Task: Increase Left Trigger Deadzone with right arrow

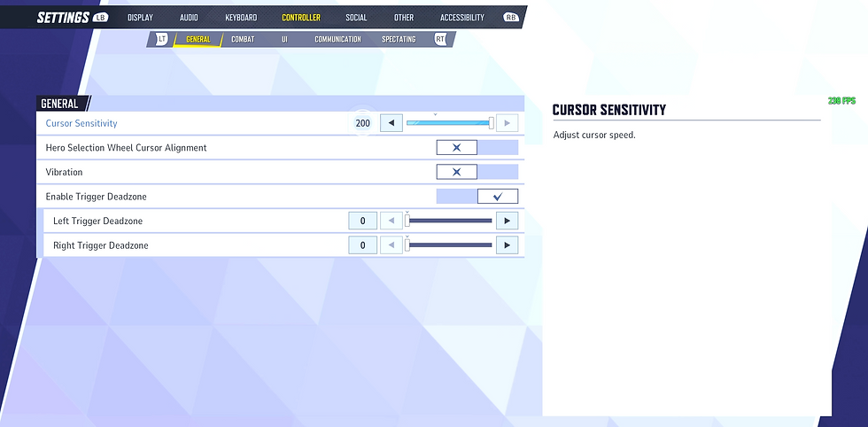Action: pyautogui.click(x=507, y=221)
